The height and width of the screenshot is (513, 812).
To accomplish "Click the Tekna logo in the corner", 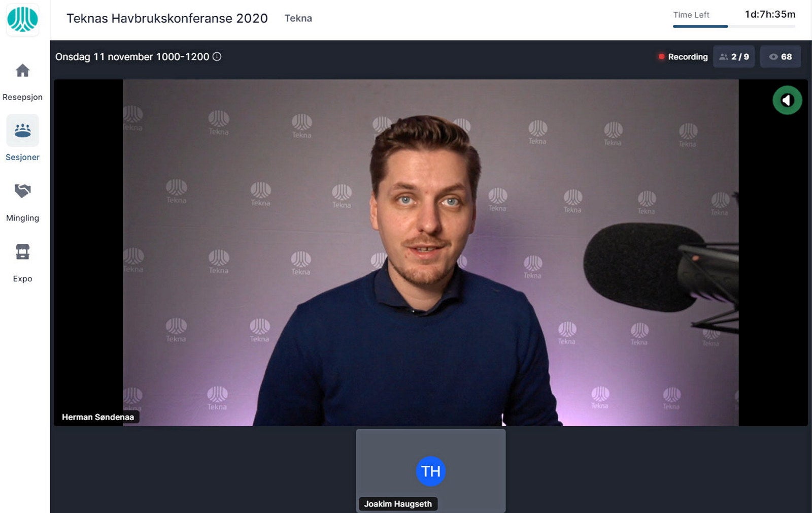I will pyautogui.click(x=22, y=20).
